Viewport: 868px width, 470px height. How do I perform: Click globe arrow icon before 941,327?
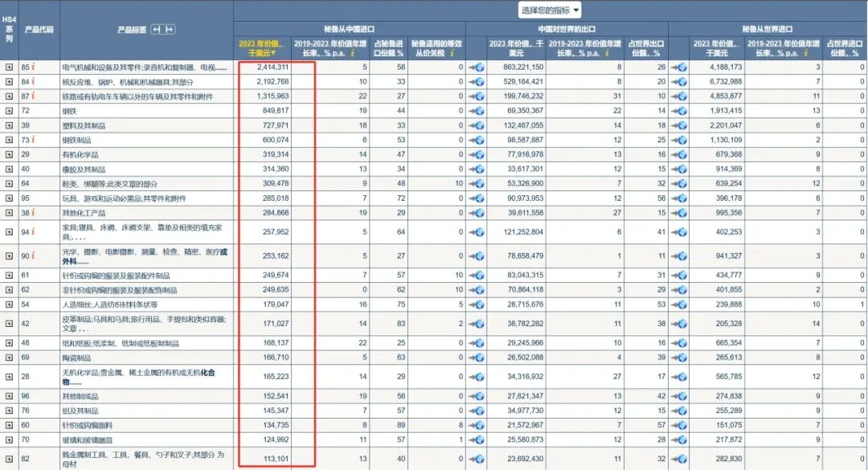(678, 255)
